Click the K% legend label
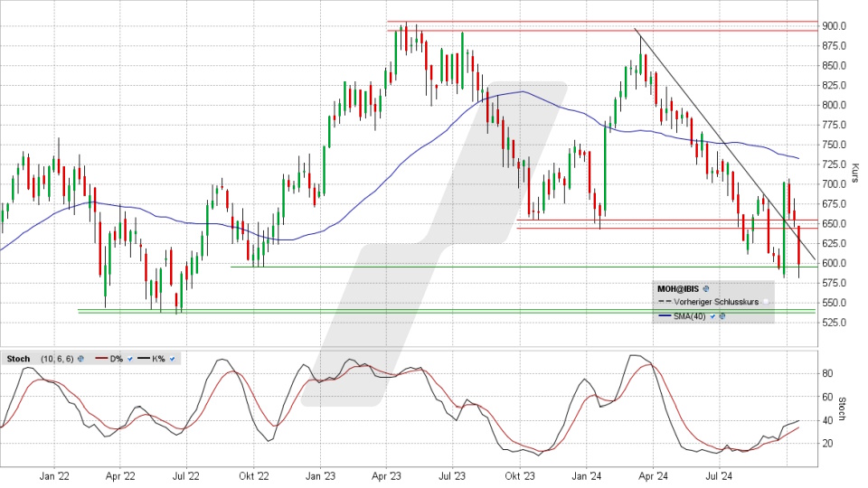The width and height of the screenshot is (868, 488). coord(158,359)
